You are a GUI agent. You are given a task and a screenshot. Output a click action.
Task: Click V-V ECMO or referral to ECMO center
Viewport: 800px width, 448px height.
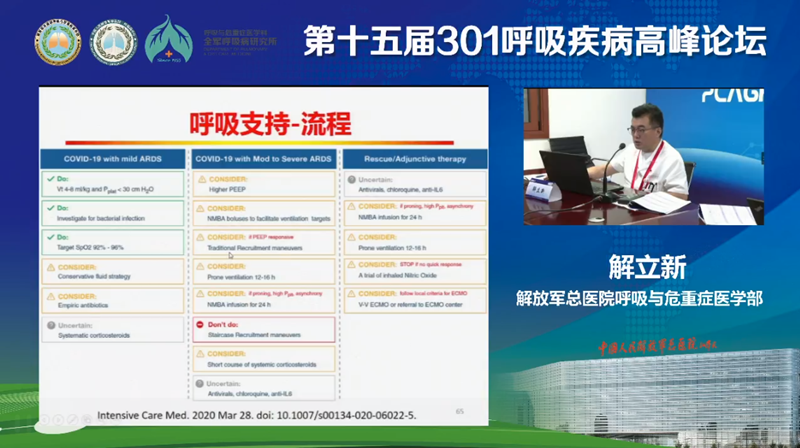[x=410, y=305]
